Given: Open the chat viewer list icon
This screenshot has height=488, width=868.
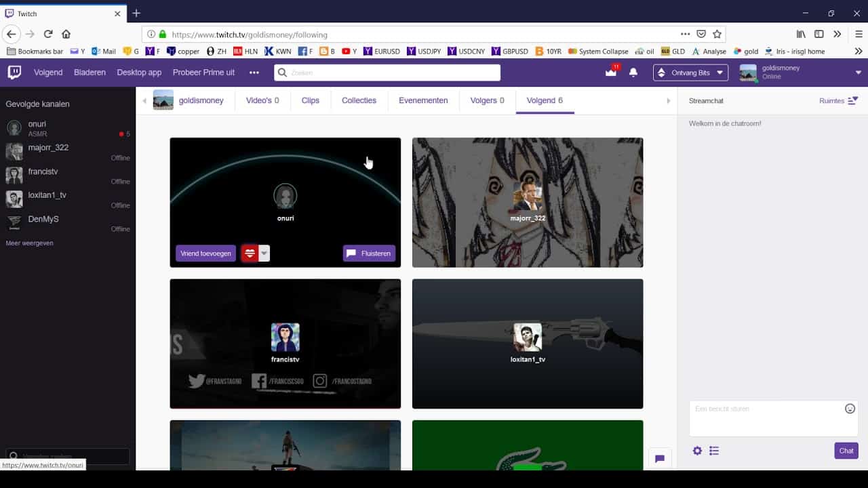Looking at the screenshot, I should point(714,451).
